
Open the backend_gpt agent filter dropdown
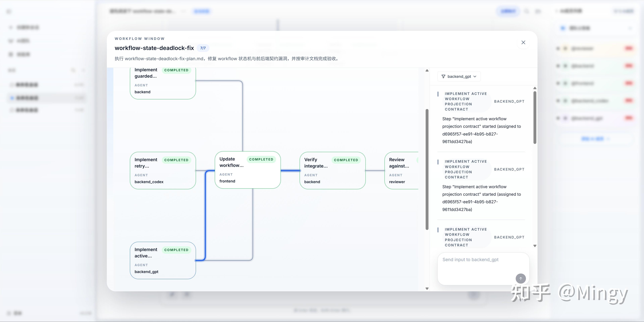(x=459, y=76)
